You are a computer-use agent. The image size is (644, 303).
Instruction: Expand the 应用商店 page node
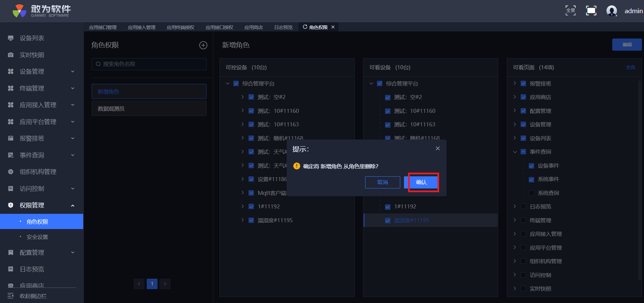tap(515, 97)
